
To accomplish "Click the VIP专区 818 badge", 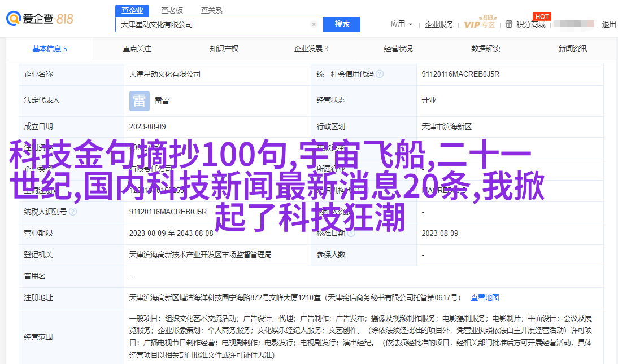I will 480,22.
